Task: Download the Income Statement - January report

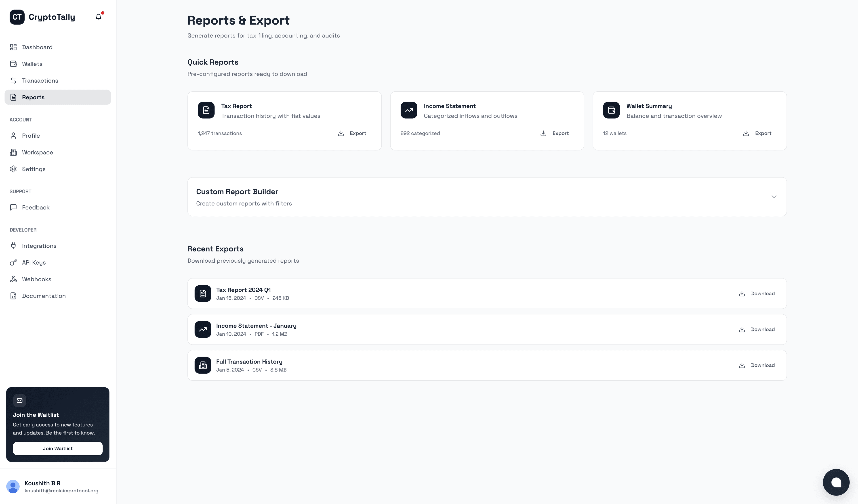Action: pyautogui.click(x=757, y=329)
